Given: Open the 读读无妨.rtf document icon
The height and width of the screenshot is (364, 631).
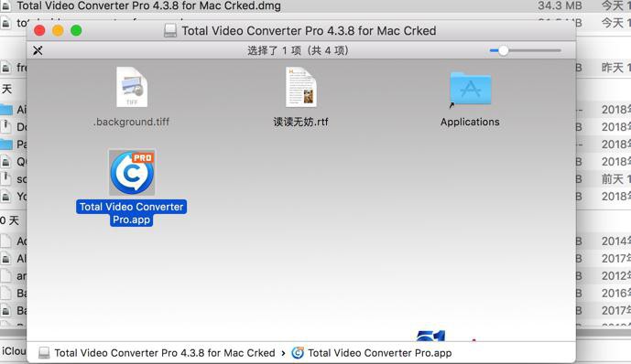Looking at the screenshot, I should click(301, 87).
